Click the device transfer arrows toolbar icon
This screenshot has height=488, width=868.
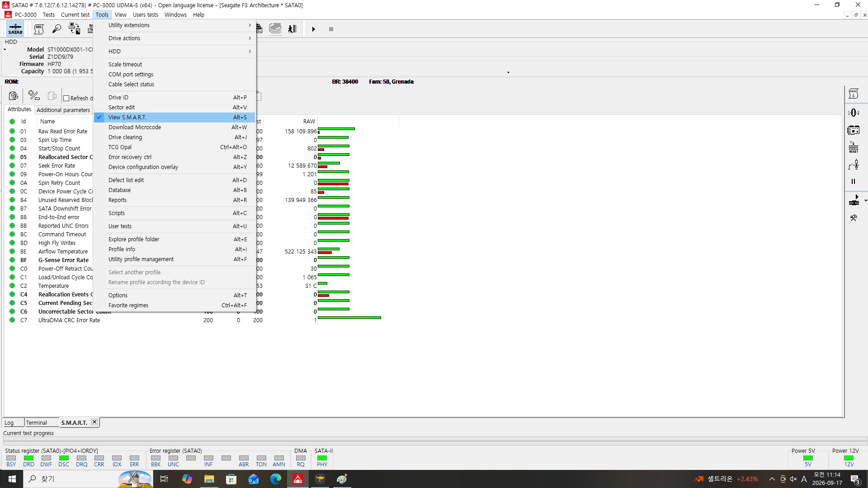click(74, 29)
